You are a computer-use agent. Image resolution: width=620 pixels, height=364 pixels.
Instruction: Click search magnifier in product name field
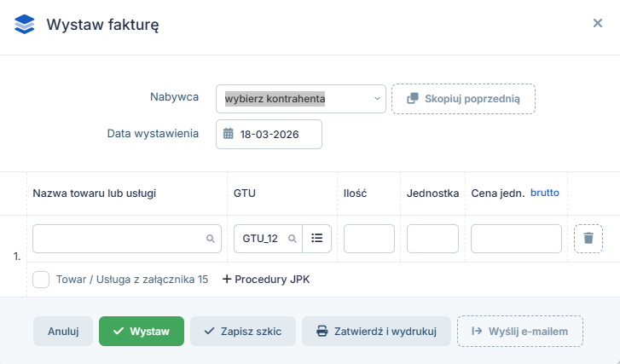[211, 239]
